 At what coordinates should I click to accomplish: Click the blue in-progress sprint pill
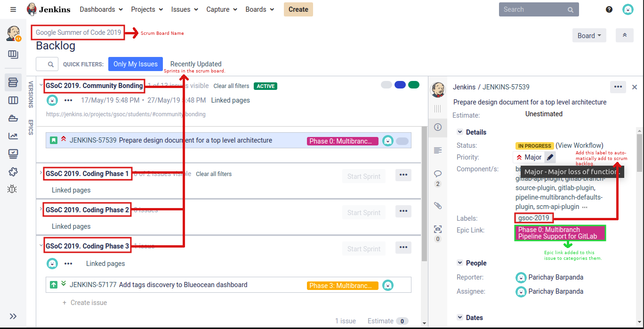(400, 85)
